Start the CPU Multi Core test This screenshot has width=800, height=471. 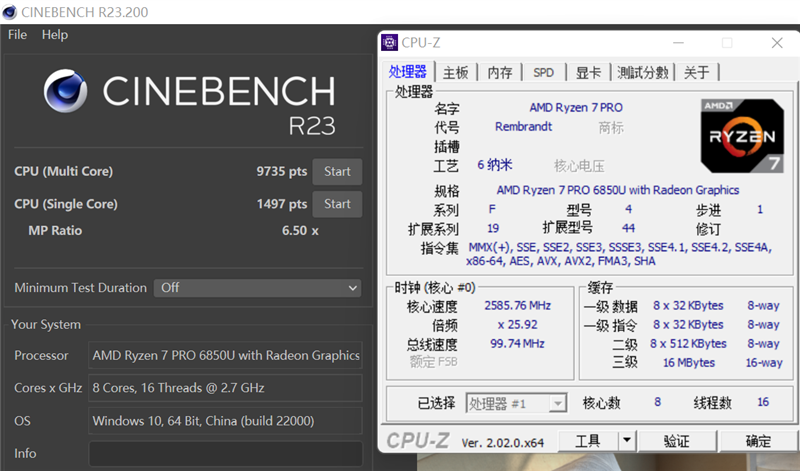point(337,171)
